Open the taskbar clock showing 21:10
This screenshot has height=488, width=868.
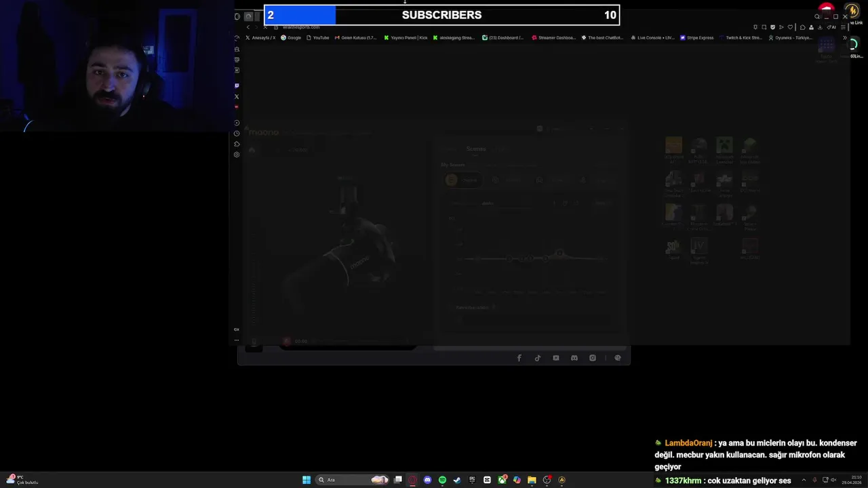tap(852, 480)
